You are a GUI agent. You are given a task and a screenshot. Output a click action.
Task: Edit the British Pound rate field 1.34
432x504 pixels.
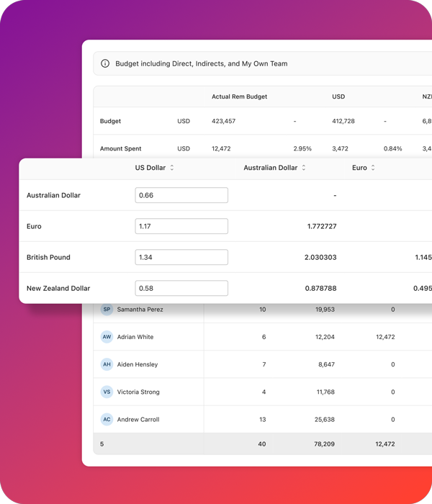tap(181, 257)
